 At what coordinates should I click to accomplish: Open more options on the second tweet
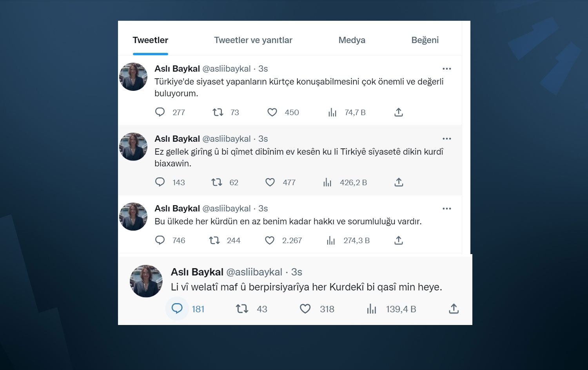point(446,138)
